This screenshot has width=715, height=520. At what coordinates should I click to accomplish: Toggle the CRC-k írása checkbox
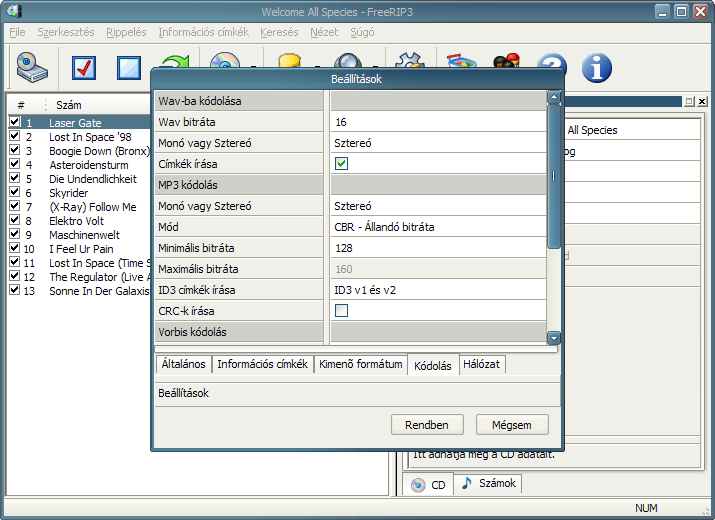[x=341, y=311]
